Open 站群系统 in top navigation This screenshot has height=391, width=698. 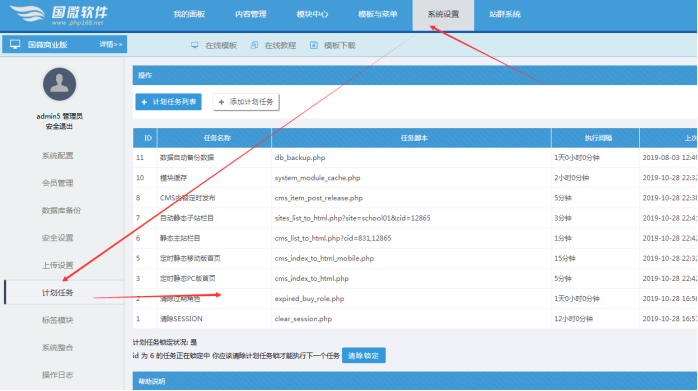(505, 15)
